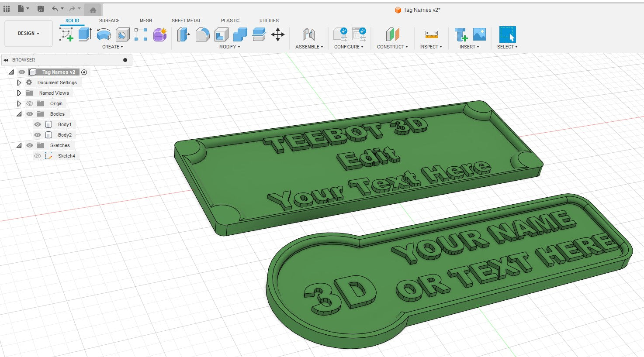Click the purple Create Form icon
Screen dimensions: 644x357
(160, 34)
